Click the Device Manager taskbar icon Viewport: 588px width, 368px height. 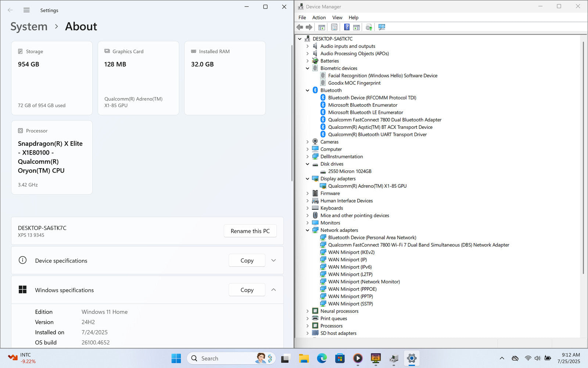(394, 358)
